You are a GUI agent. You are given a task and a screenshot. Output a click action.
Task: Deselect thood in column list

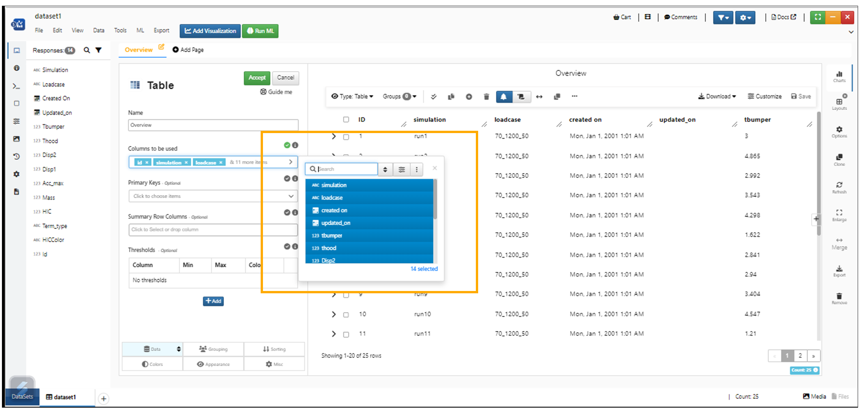click(x=369, y=248)
